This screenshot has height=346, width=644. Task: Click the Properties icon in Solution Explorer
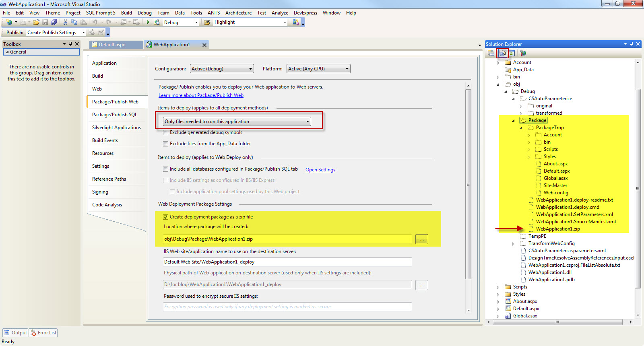(491, 53)
